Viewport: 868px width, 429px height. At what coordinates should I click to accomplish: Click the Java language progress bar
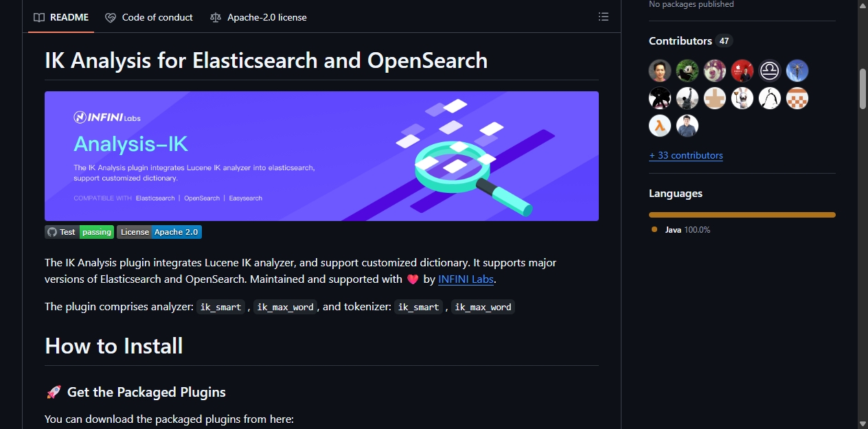742,215
